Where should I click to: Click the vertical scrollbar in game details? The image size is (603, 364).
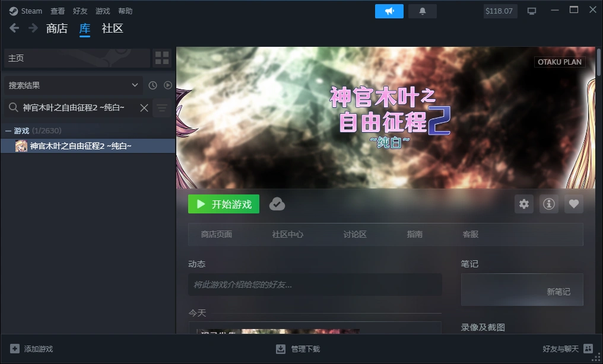(598, 63)
